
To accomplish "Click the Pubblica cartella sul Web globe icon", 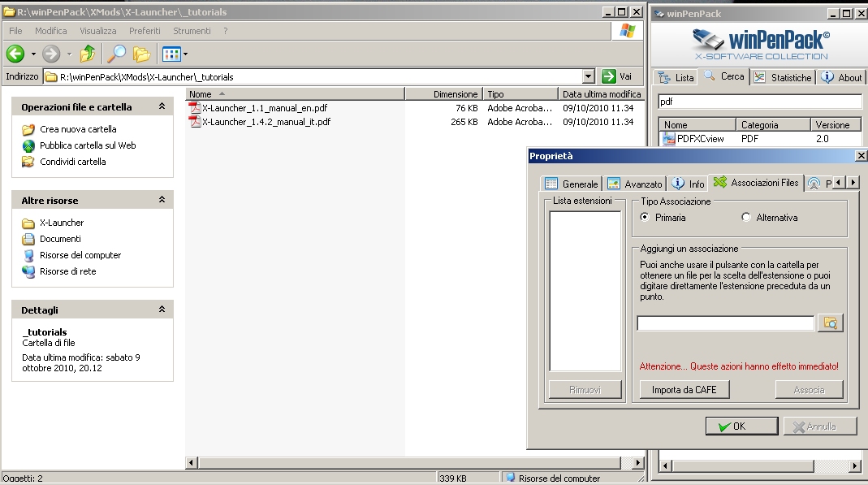I will [x=28, y=145].
